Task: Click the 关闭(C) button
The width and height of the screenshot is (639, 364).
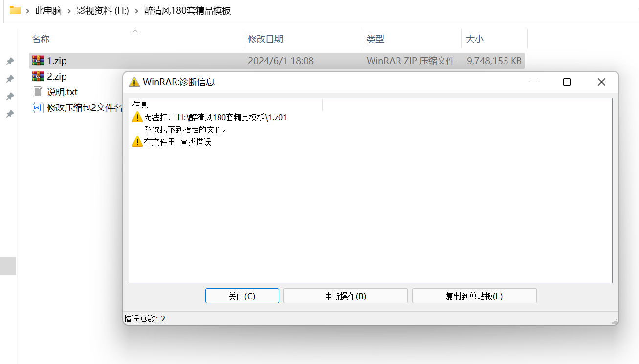Action: (242, 296)
